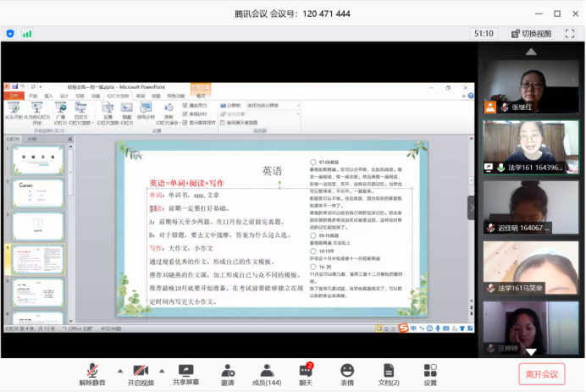Click the 切换视图 switch view button
Viewport: 586px width, 392px height.
[x=531, y=33]
